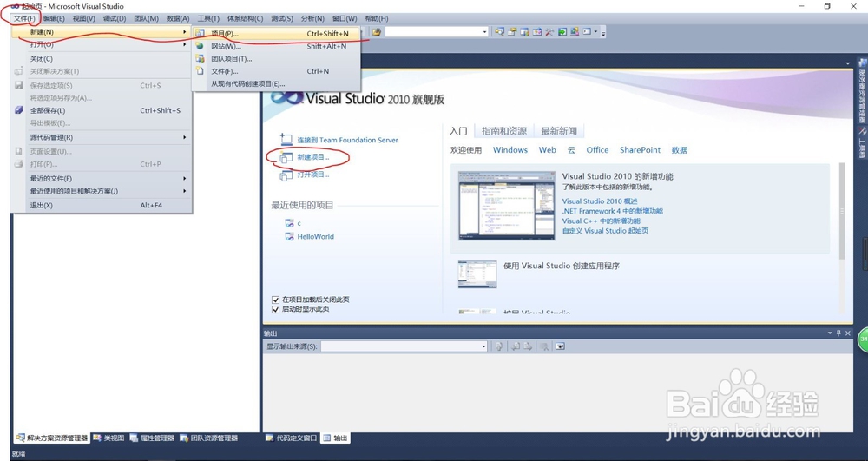This screenshot has height=461, width=868.
Task: Click 'Connect to Team Foundation Server' link
Action: point(348,140)
